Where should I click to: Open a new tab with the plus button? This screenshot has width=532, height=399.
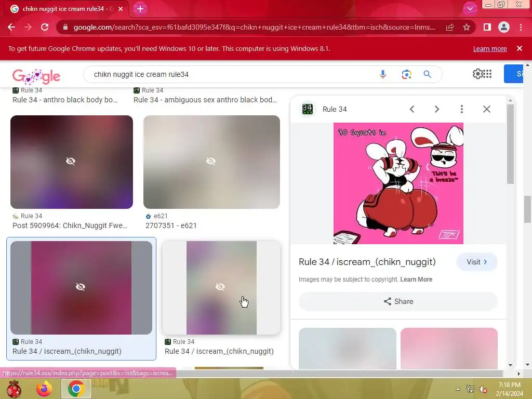(x=140, y=9)
